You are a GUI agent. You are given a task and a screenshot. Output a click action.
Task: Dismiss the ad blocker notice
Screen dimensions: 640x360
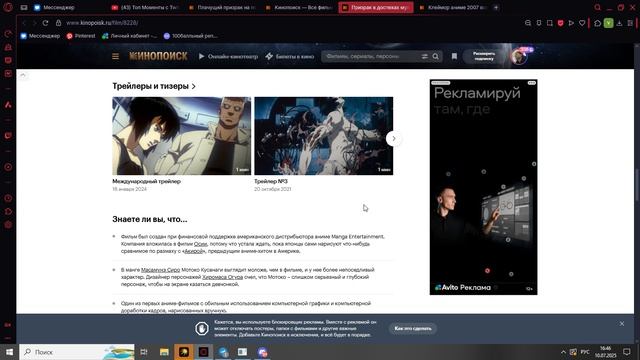click(622, 324)
